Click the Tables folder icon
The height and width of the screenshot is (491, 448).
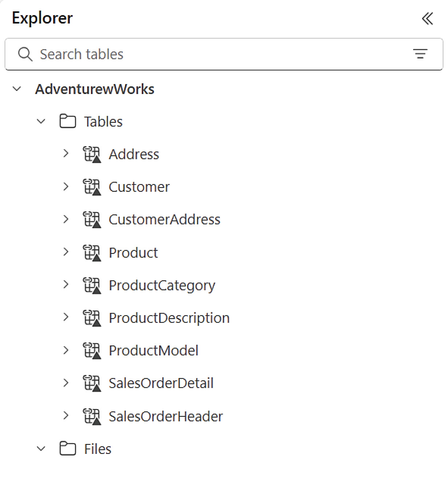(68, 121)
